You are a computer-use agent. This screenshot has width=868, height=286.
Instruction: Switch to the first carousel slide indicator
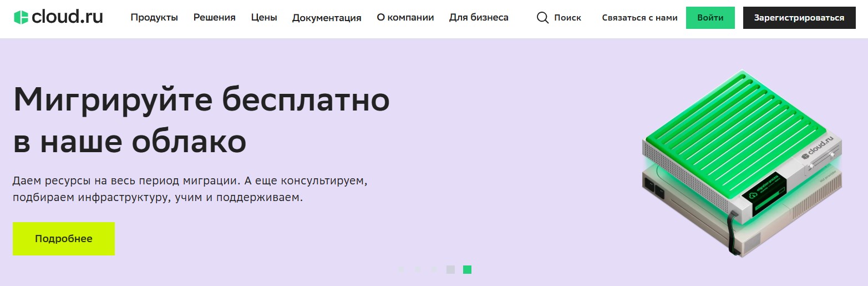(400, 270)
